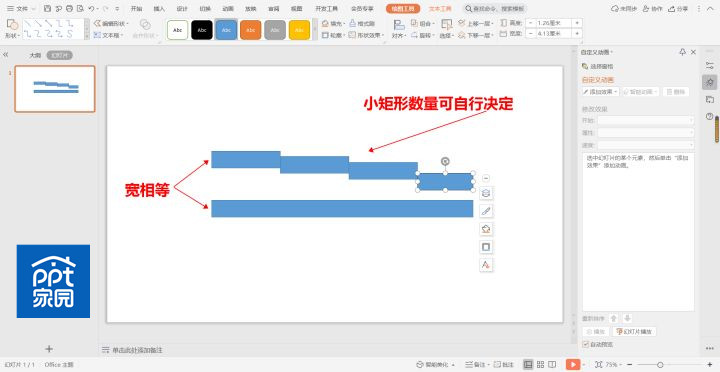This screenshot has width=720, height=372.
Task: Click the 选择 selection pane icon
Action: [446, 29]
